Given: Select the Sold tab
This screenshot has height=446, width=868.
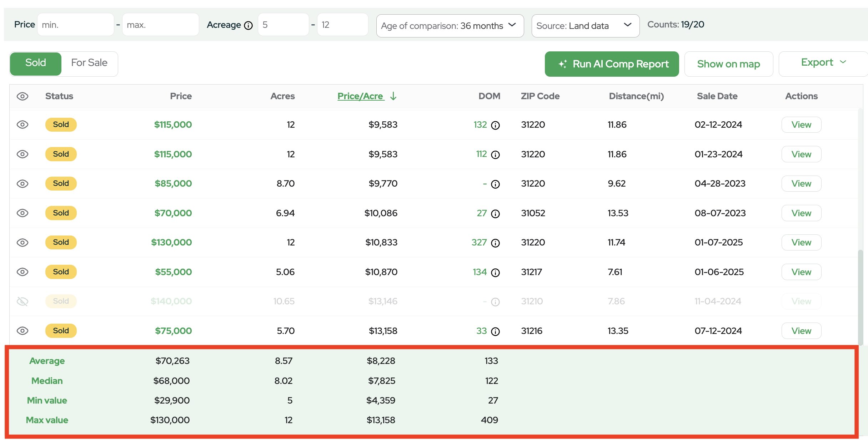Looking at the screenshot, I should point(36,63).
